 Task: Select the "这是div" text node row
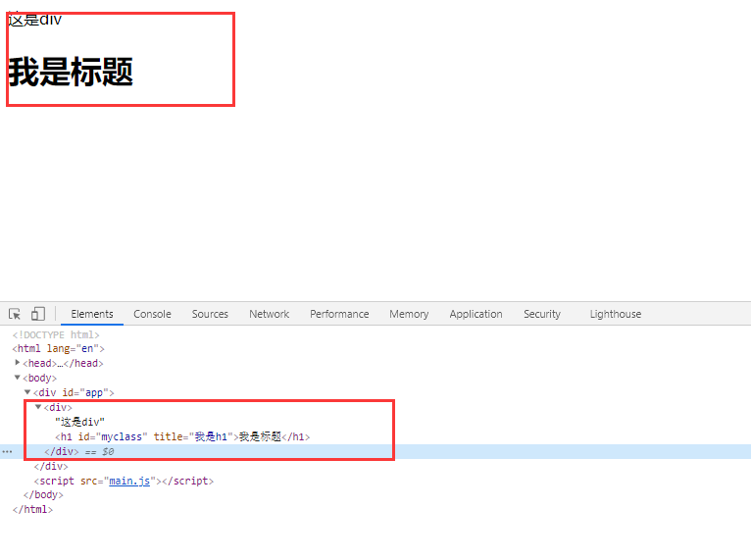[x=79, y=422]
